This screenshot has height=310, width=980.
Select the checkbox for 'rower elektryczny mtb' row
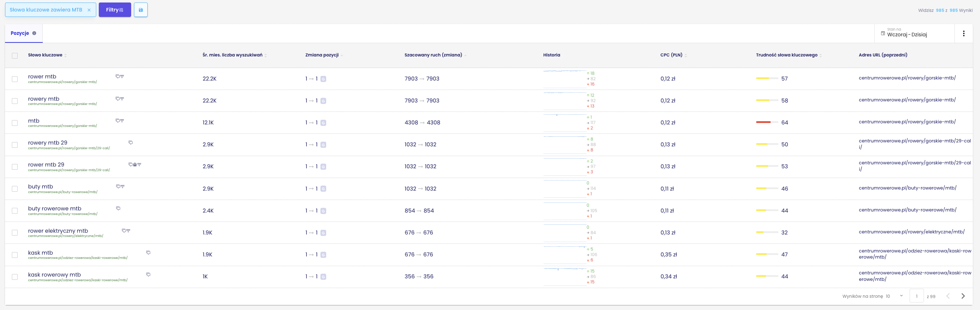[x=15, y=233]
